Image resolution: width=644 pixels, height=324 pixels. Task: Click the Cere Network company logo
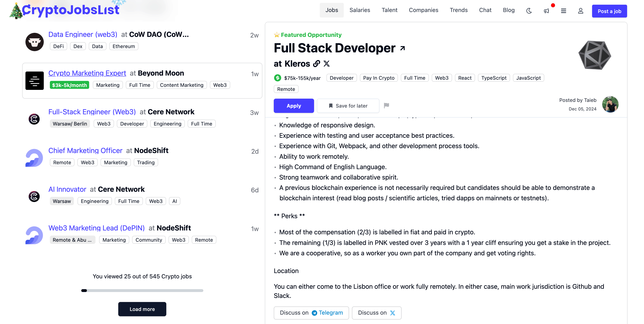34,119
